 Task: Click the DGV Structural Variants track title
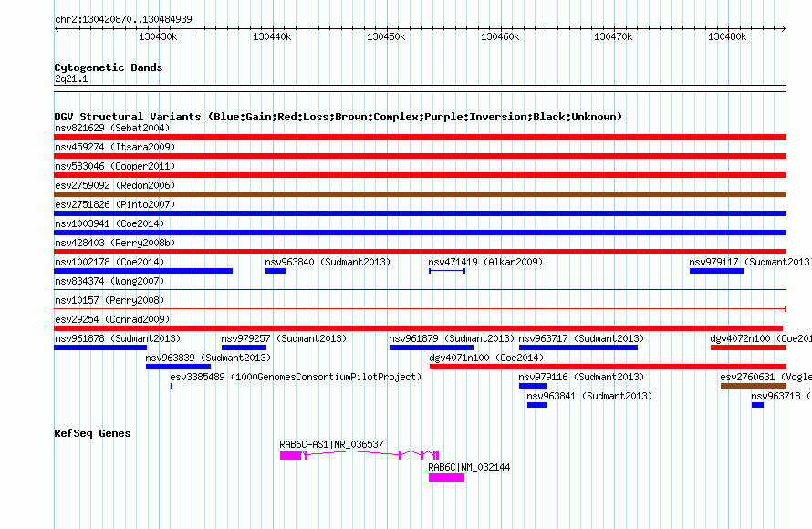(338, 117)
